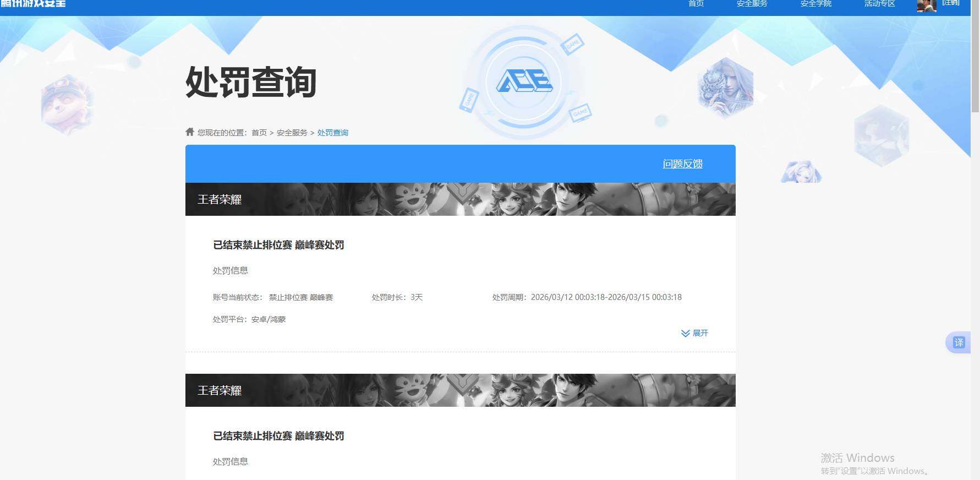Click penalty period text 2026/03/12 00:03:18-2026/03/15 00:03:18
Viewport: 980px width, 480px height.
pyautogui.click(x=606, y=297)
